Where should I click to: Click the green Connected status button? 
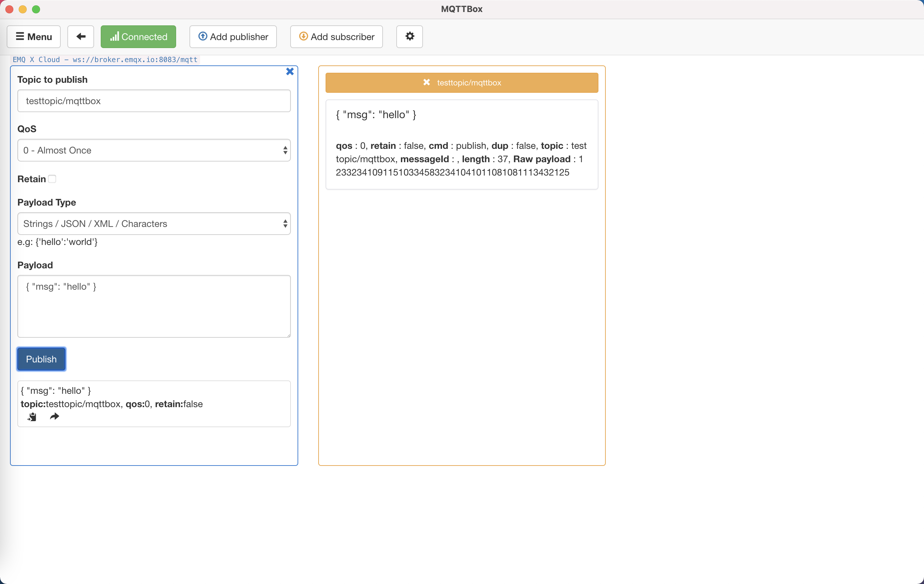pos(138,36)
